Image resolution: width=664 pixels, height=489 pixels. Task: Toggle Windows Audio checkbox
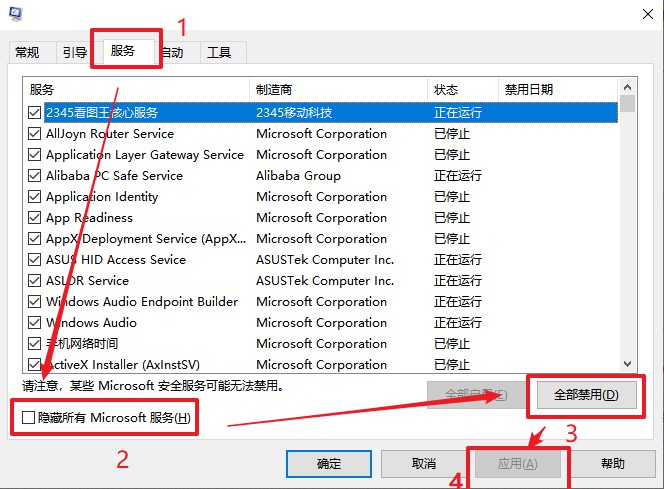34,322
